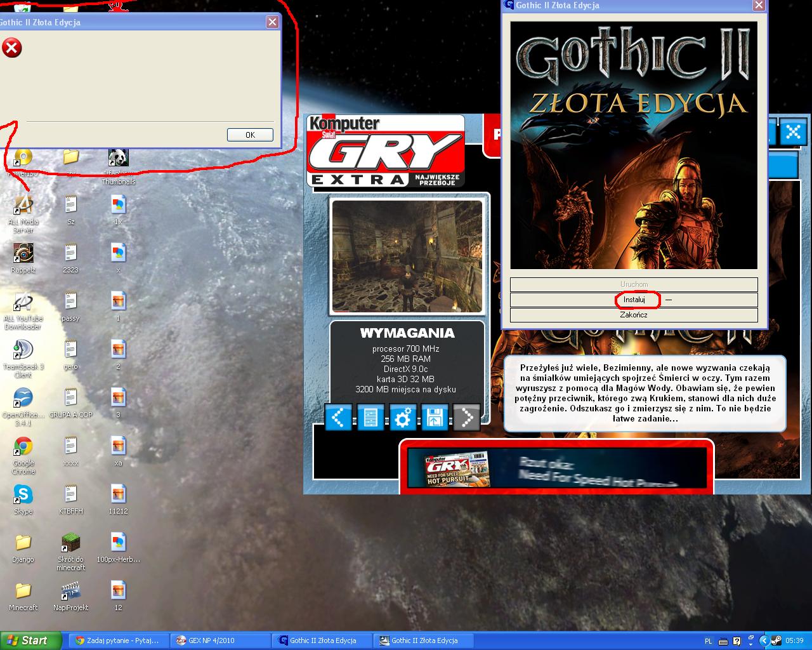This screenshot has width=812, height=650.
Task: Select the OpenOffice 3.4.1 desktop icon
Action: [x=23, y=406]
